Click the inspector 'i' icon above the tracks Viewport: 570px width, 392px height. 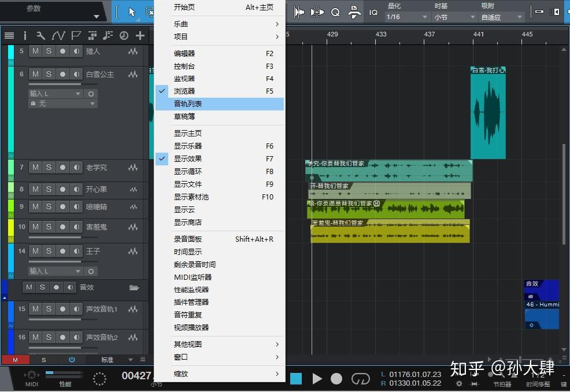25,35
